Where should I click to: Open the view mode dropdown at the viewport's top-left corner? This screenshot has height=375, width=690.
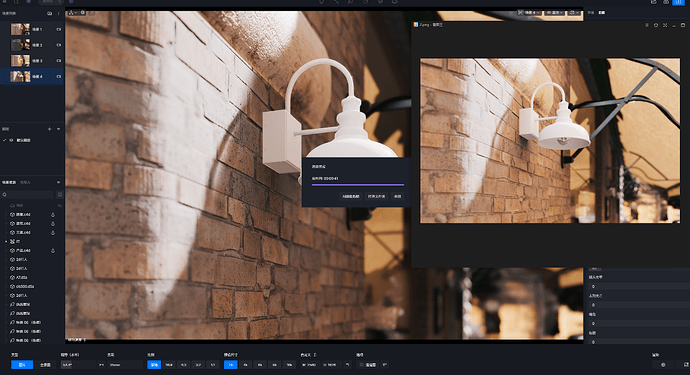point(72,12)
